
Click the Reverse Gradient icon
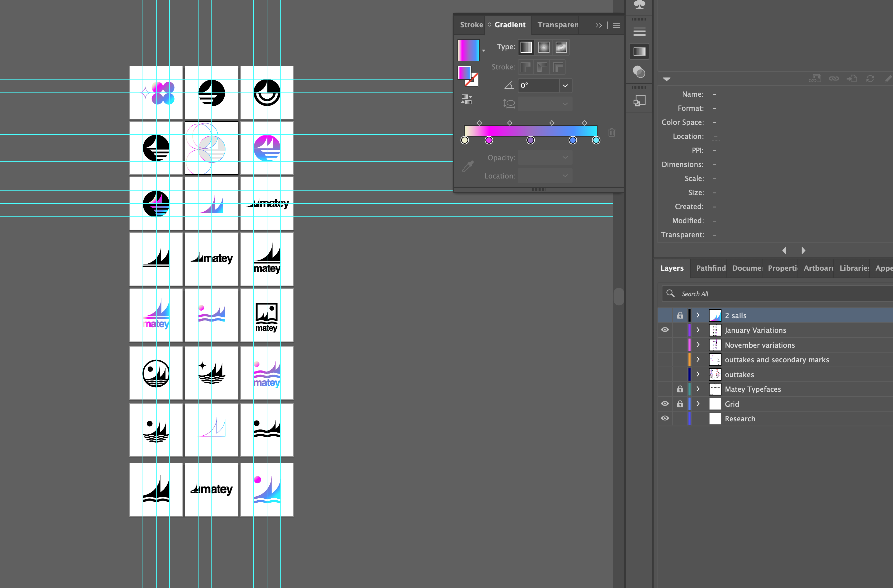point(466,99)
